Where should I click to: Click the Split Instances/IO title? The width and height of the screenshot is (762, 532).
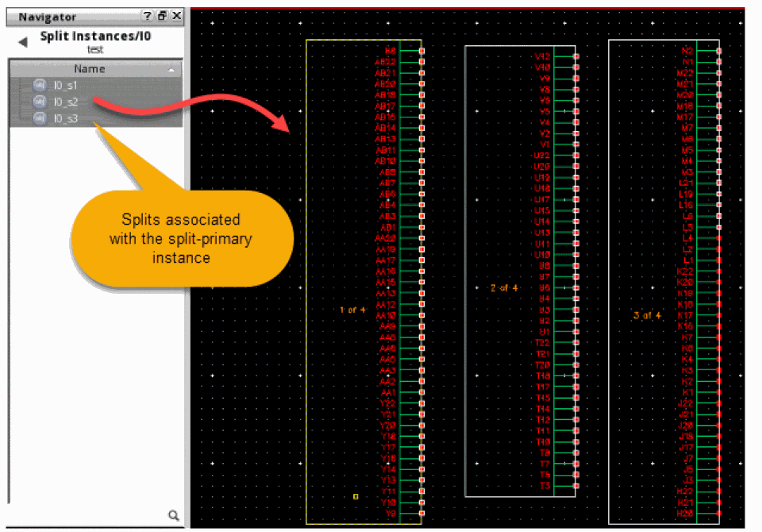pos(95,36)
